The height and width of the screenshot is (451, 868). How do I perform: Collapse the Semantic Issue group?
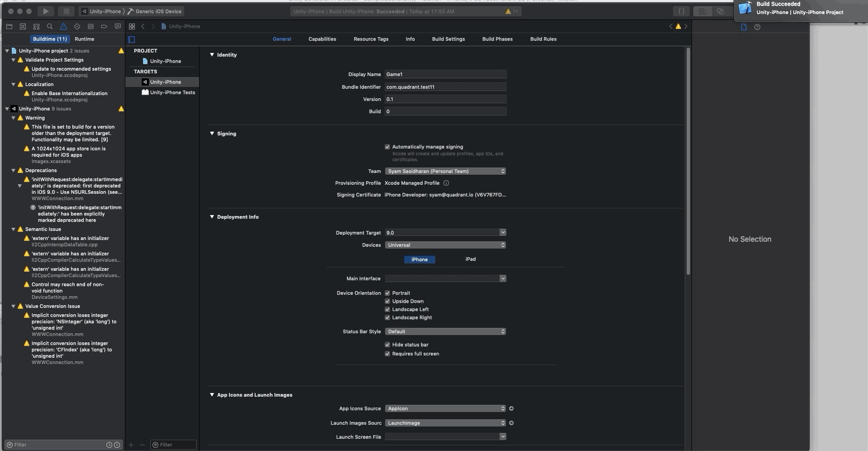tap(14, 229)
